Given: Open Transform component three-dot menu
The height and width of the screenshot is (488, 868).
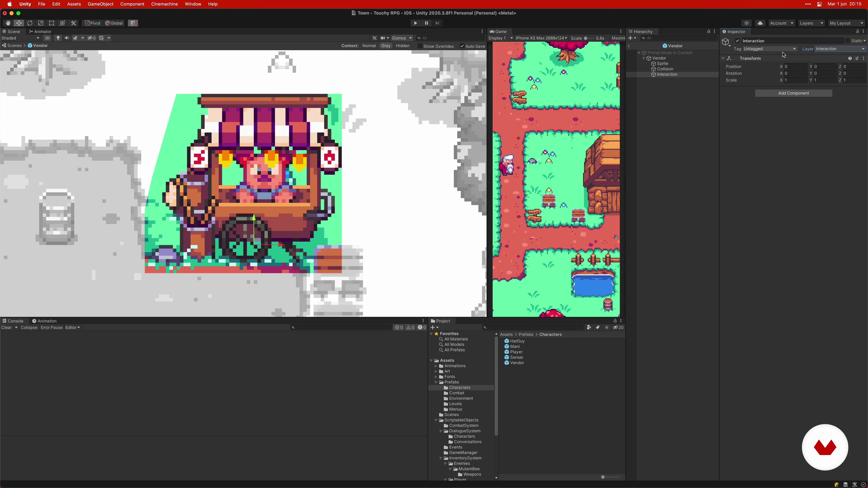Looking at the screenshot, I should [x=863, y=58].
